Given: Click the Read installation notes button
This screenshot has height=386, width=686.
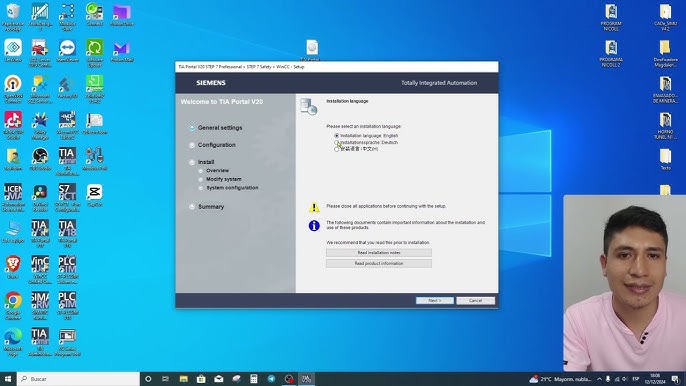Looking at the screenshot, I should [x=378, y=253].
